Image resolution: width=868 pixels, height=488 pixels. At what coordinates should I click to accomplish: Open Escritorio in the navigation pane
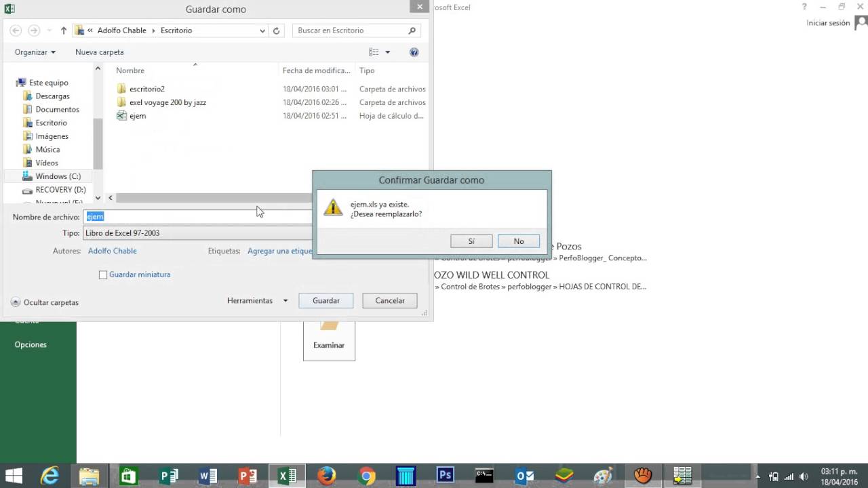[x=52, y=123]
